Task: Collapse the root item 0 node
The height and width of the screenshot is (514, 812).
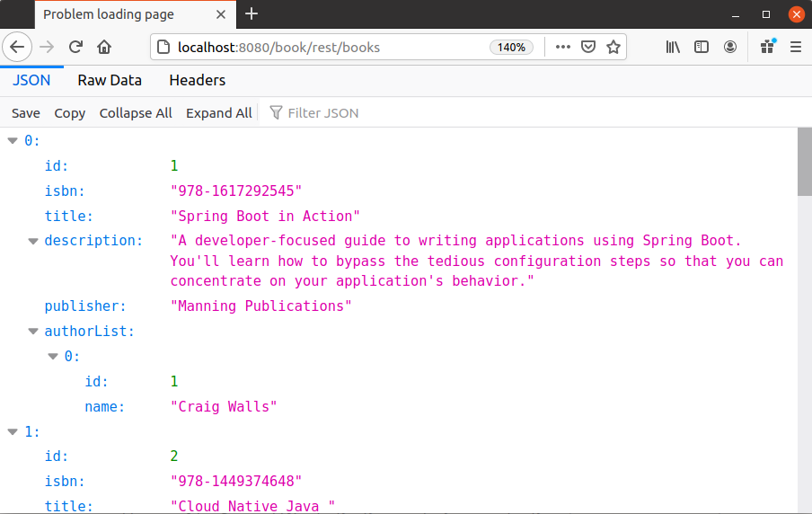Action: [13, 141]
